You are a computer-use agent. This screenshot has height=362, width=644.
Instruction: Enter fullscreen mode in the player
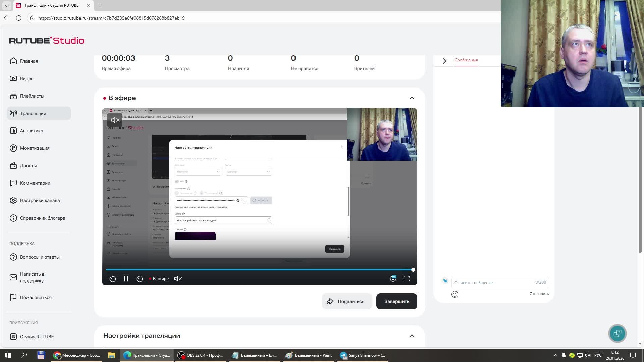pos(407,279)
